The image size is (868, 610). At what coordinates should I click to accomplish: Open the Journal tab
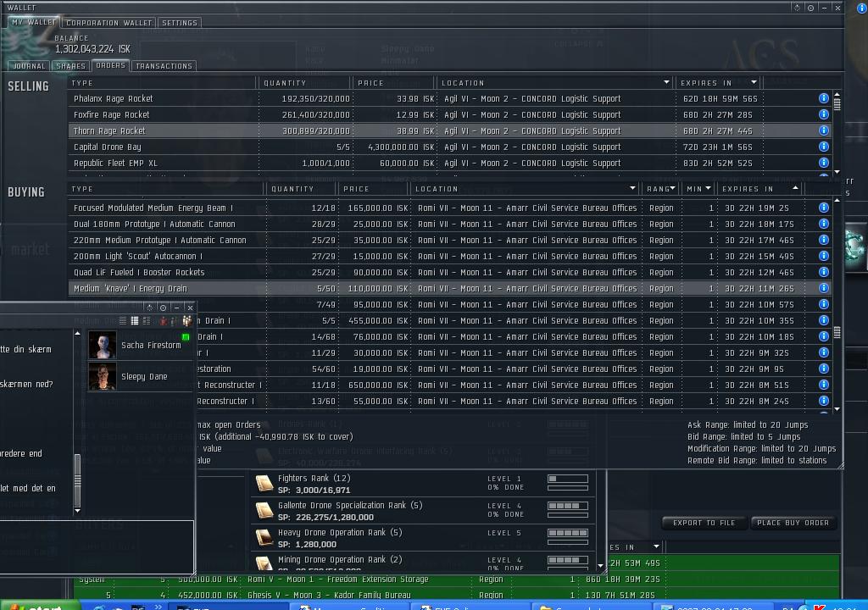[x=29, y=66]
